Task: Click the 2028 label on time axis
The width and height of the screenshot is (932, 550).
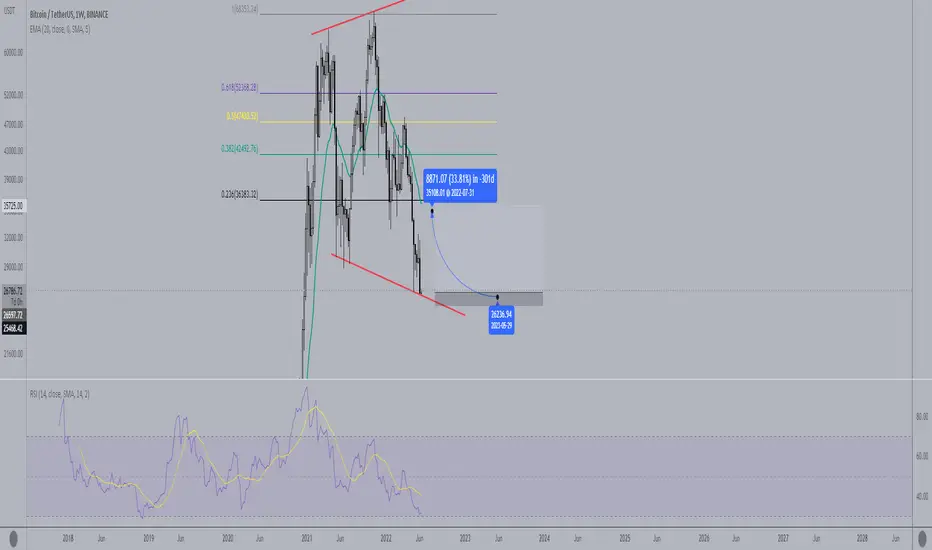Action: click(862, 539)
